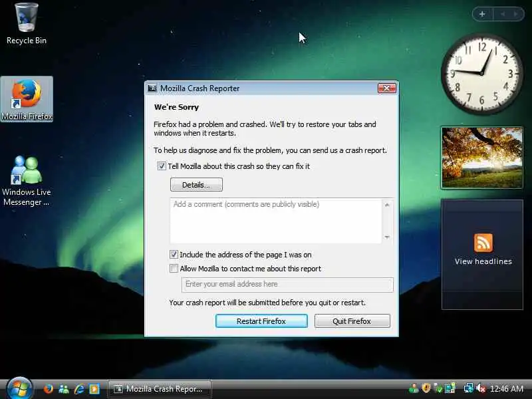Click the Details... button

[x=196, y=185]
